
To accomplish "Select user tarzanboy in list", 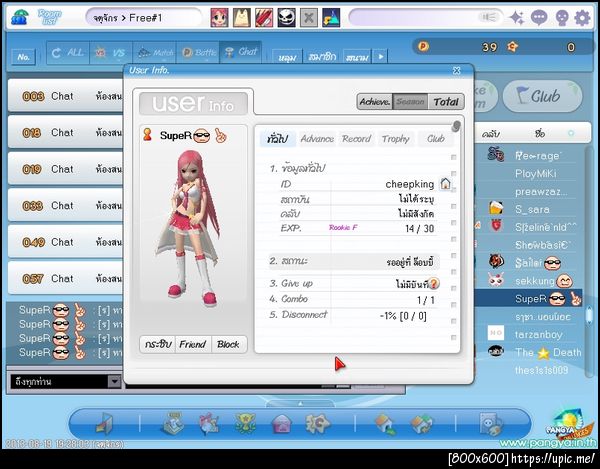I will (x=538, y=335).
